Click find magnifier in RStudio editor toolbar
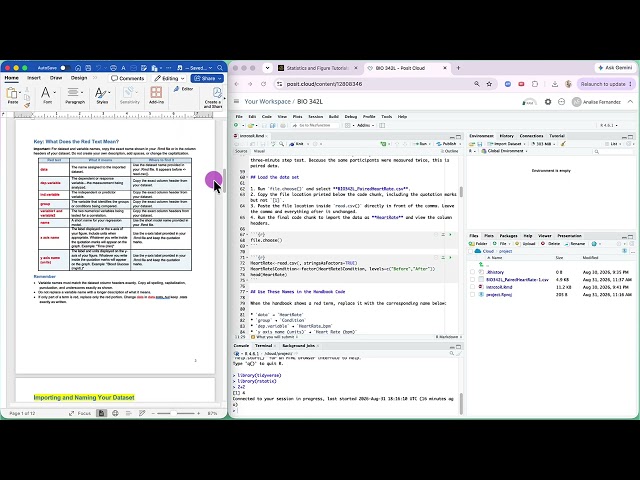The width and height of the screenshot is (640, 480). coord(281,144)
